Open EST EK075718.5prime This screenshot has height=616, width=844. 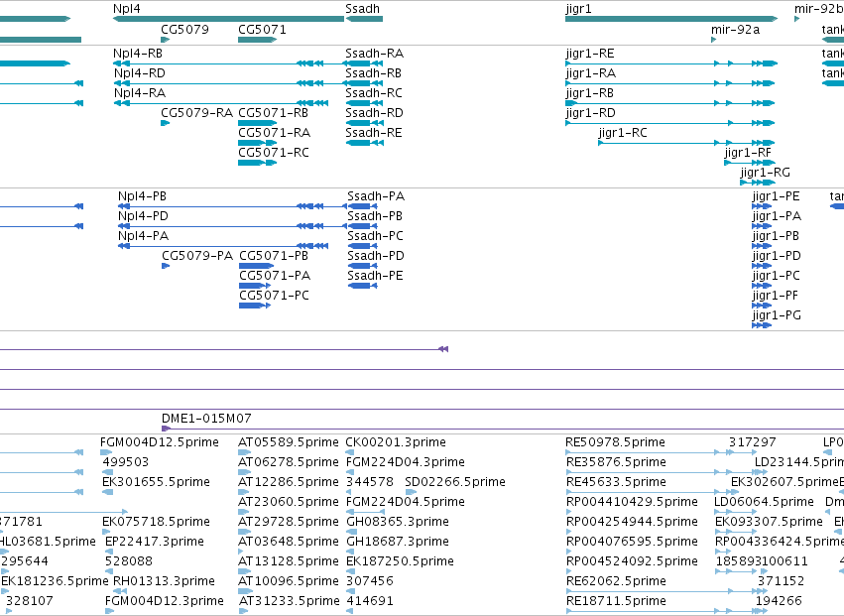pos(156,523)
